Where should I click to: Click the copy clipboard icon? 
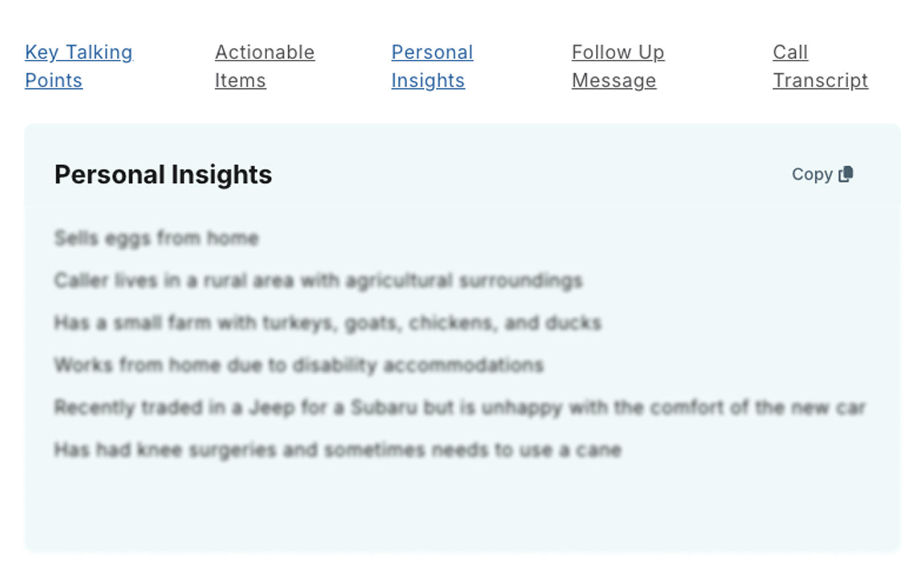coord(846,174)
